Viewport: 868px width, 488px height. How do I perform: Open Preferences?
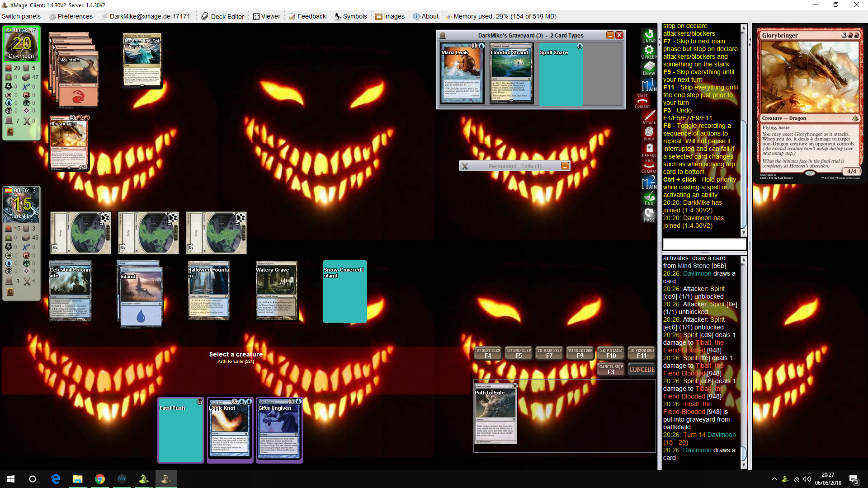[x=71, y=16]
